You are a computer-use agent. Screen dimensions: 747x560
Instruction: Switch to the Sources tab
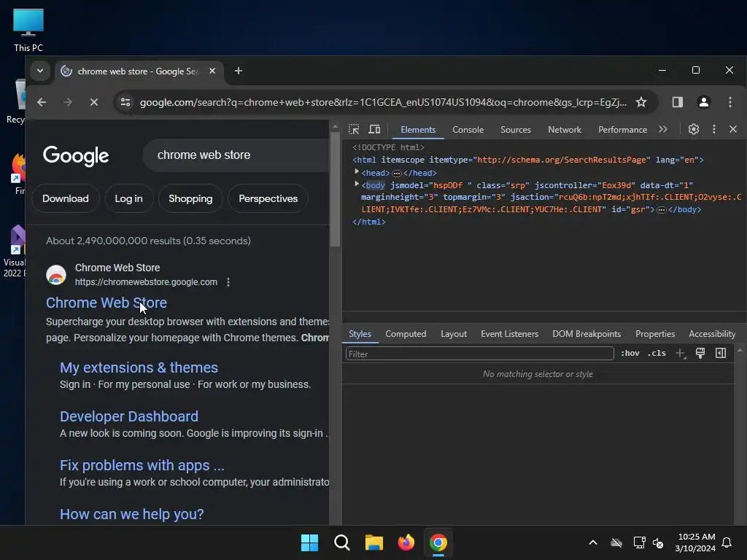point(516,130)
